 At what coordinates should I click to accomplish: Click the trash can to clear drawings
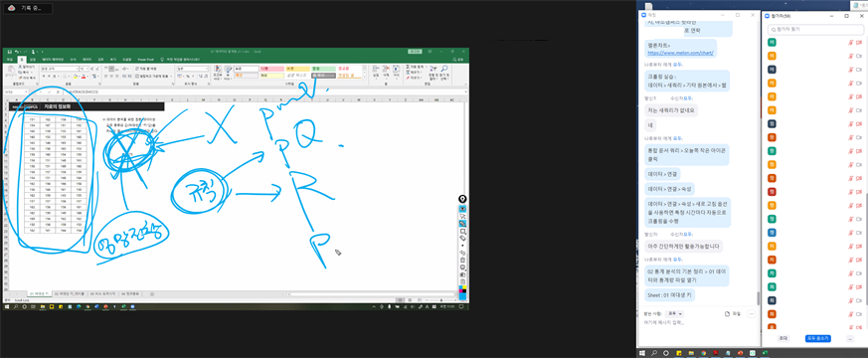pos(462,260)
